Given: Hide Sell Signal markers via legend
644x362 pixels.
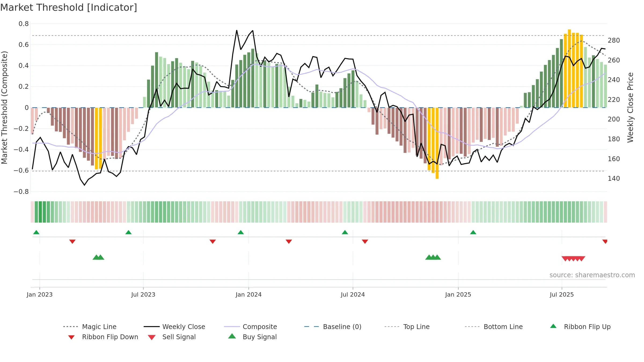Looking at the screenshot, I should 172,337.
